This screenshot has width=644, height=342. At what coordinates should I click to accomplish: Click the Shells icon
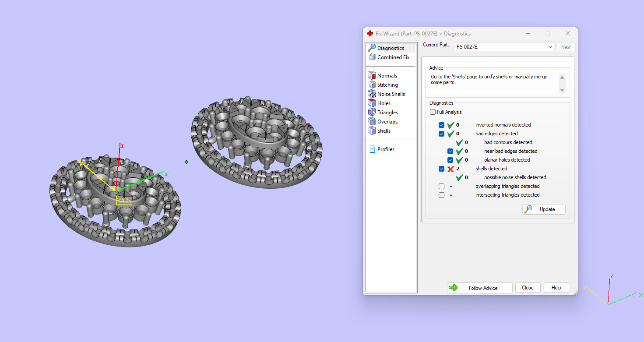tap(372, 130)
